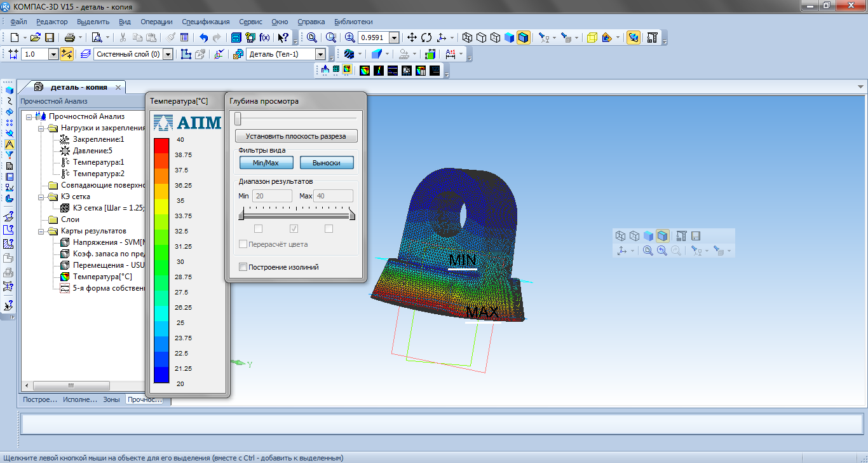
Task: Open the 1.0 step value dropdown
Action: pos(53,54)
